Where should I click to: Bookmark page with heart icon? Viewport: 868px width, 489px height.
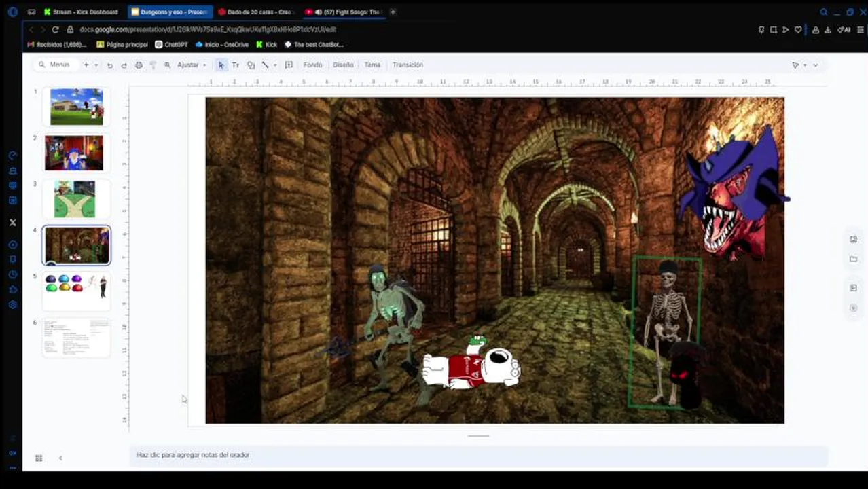[798, 30]
